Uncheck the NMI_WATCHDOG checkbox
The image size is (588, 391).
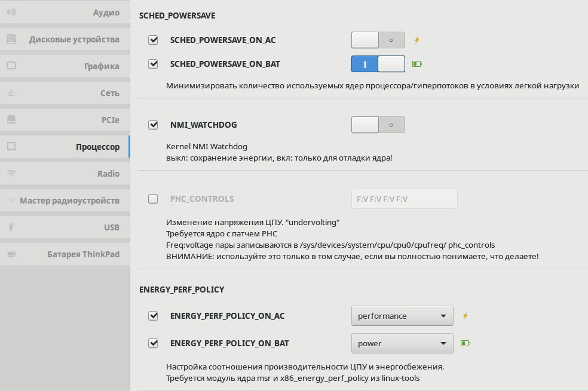pyautogui.click(x=153, y=125)
